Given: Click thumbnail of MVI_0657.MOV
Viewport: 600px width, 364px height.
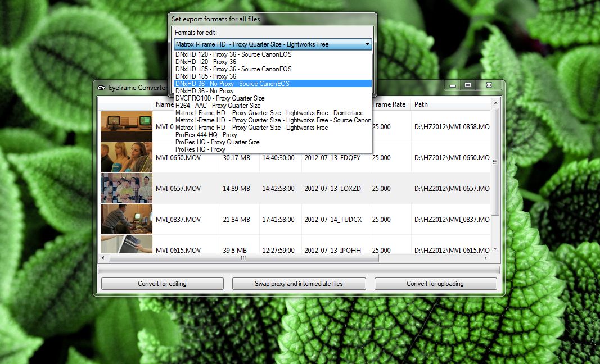Looking at the screenshot, I should 127,188.
